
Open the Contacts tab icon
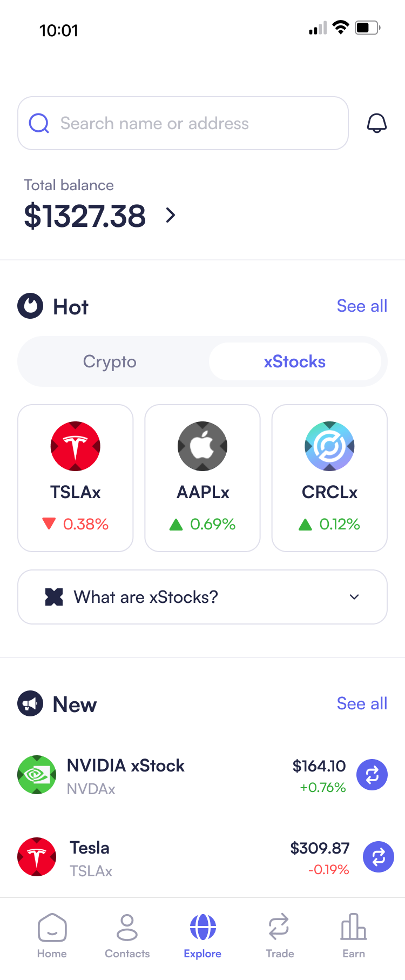[x=127, y=928]
